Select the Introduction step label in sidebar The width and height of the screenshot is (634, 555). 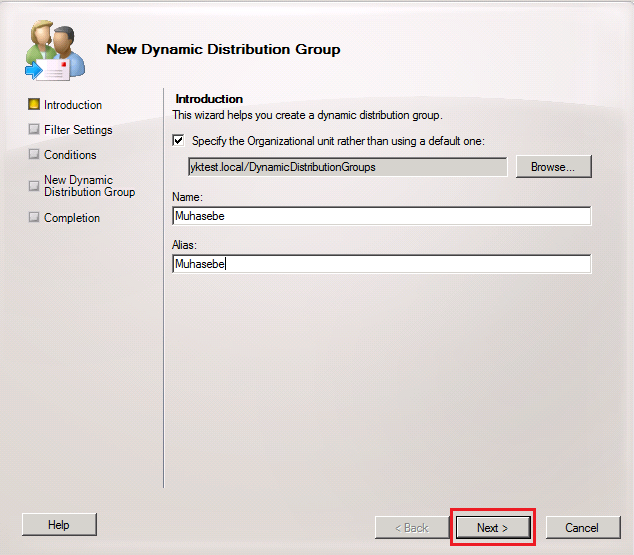coord(73,105)
